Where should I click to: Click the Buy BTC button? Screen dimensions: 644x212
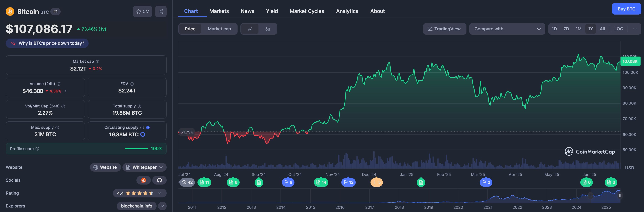tap(626, 9)
